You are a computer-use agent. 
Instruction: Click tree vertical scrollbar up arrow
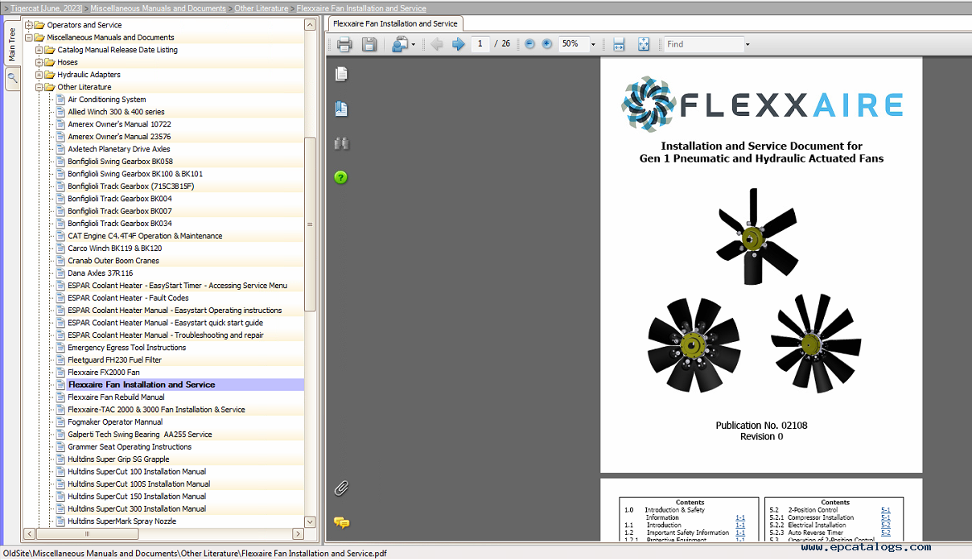pyautogui.click(x=310, y=25)
